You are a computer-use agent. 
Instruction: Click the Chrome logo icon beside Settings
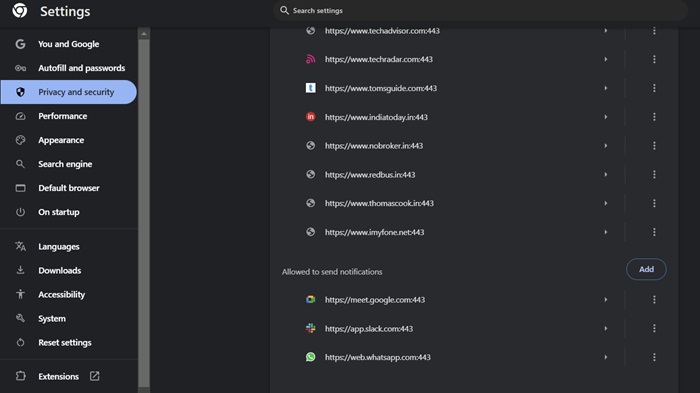[20, 10]
